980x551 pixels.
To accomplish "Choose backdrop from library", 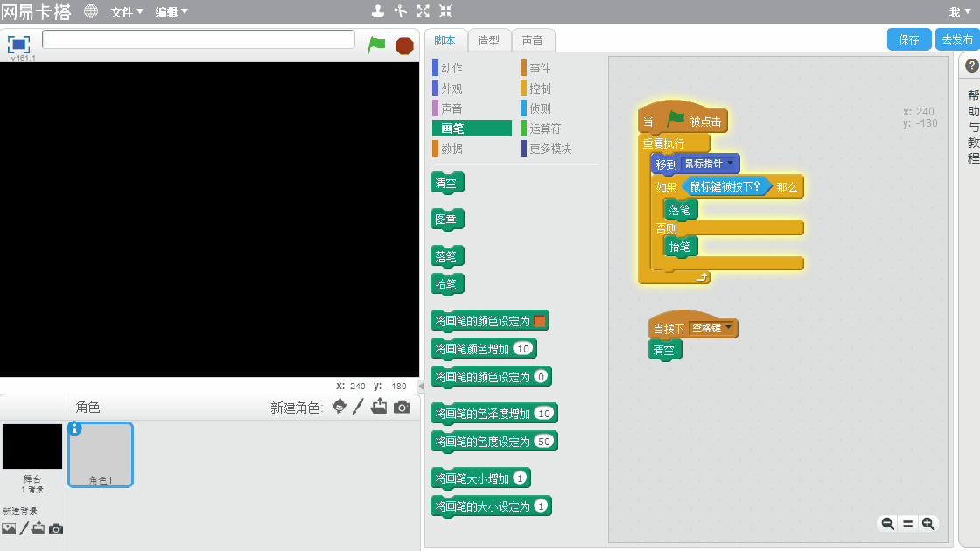I will (x=9, y=528).
